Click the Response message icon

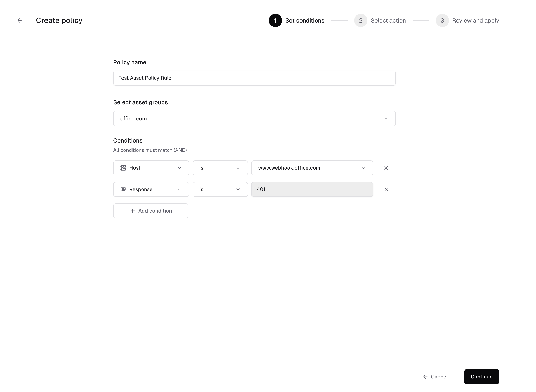(x=123, y=189)
